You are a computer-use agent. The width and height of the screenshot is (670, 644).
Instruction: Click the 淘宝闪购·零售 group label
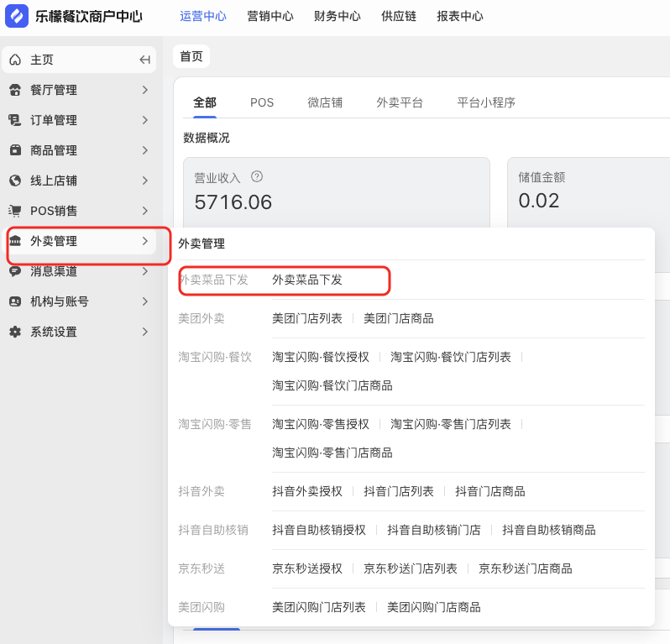point(214,424)
